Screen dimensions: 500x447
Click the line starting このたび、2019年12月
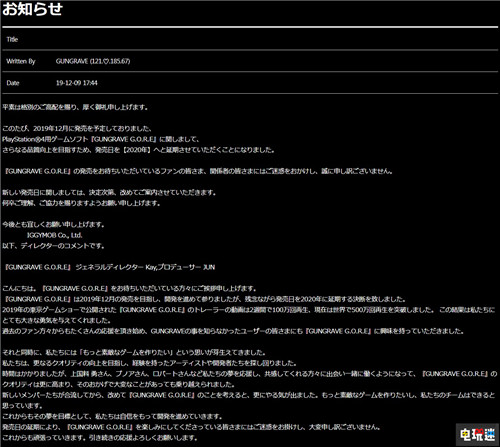pos(77,129)
